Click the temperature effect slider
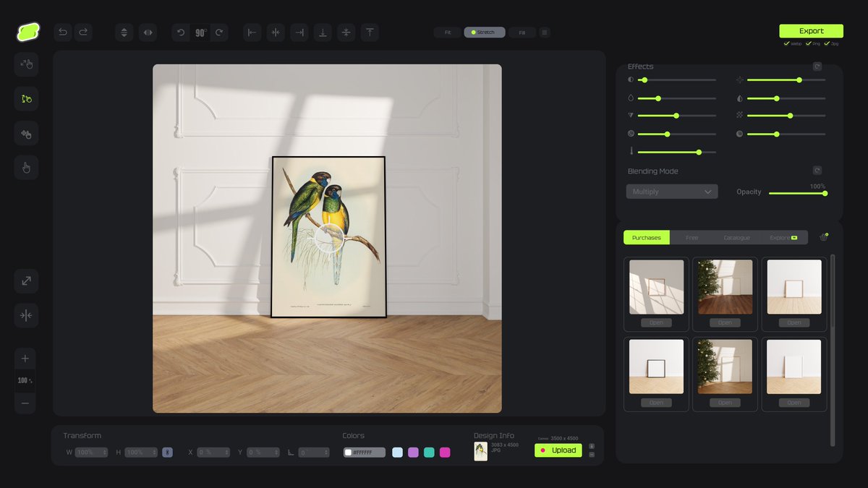This screenshot has height=488, width=868. [x=676, y=152]
